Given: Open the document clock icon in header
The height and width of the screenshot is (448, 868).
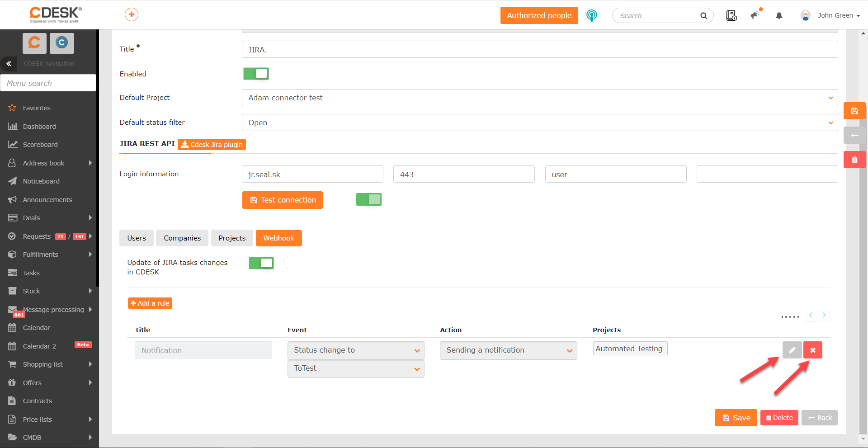Looking at the screenshot, I should [x=731, y=15].
